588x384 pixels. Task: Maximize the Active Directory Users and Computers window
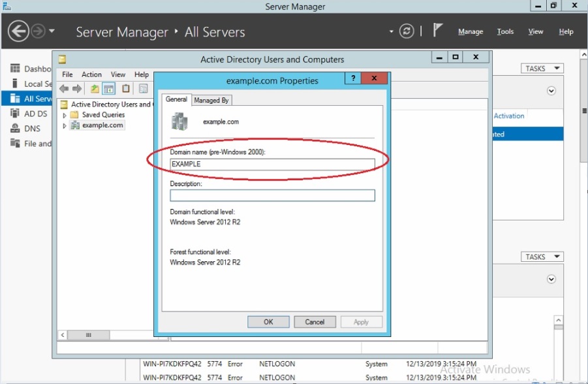[456, 57]
